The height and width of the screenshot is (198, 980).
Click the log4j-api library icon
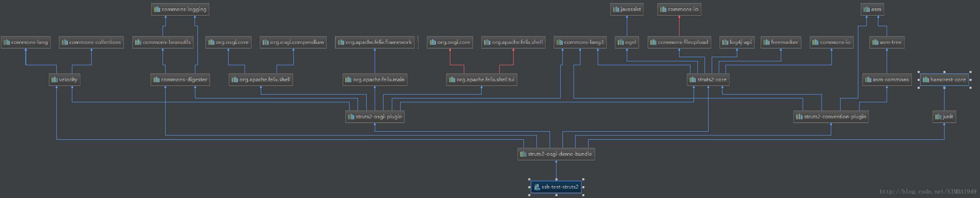(725, 42)
